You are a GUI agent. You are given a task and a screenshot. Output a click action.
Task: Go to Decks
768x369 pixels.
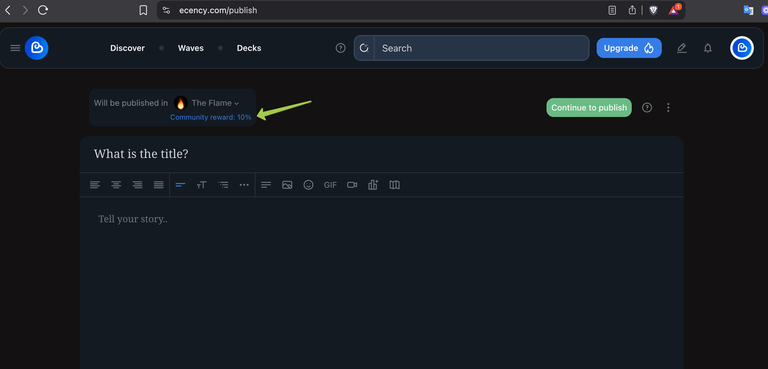point(249,48)
